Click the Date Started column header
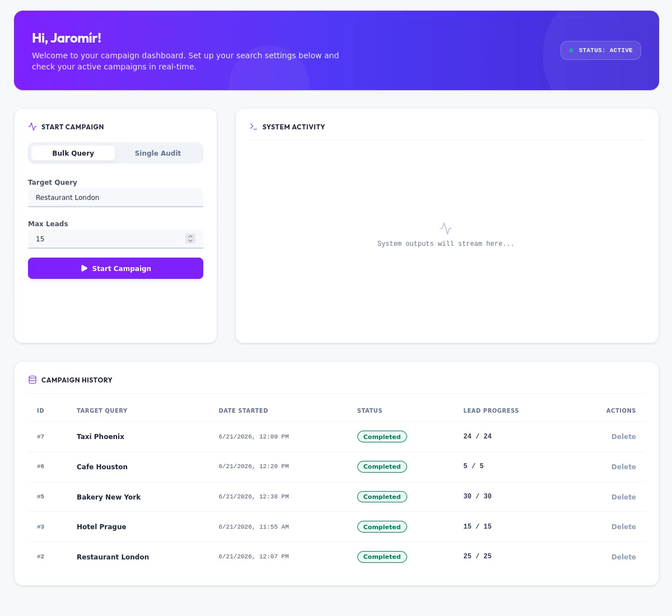 tap(243, 410)
